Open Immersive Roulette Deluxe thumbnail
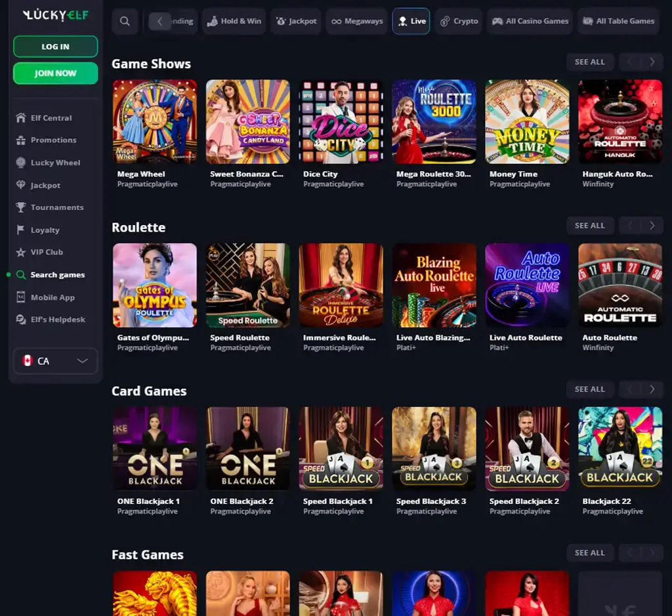Image resolution: width=672 pixels, height=616 pixels. tap(341, 285)
